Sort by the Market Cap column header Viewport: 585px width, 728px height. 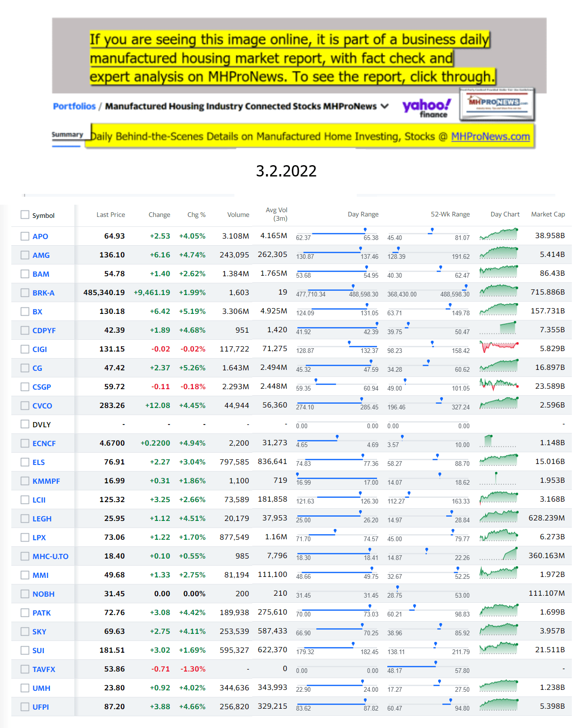coord(548,214)
